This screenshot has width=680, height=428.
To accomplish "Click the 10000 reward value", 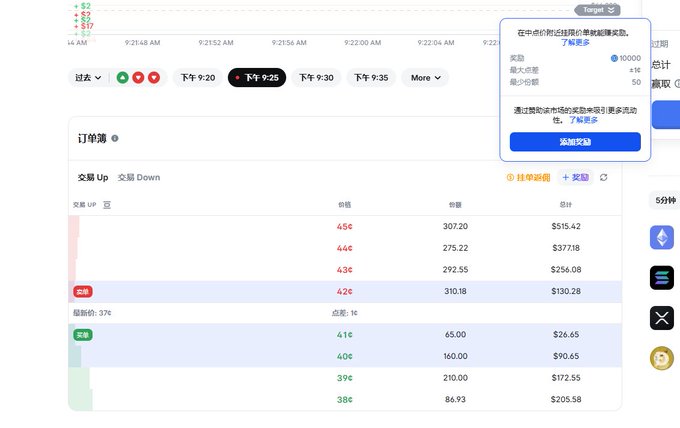I will [x=630, y=58].
